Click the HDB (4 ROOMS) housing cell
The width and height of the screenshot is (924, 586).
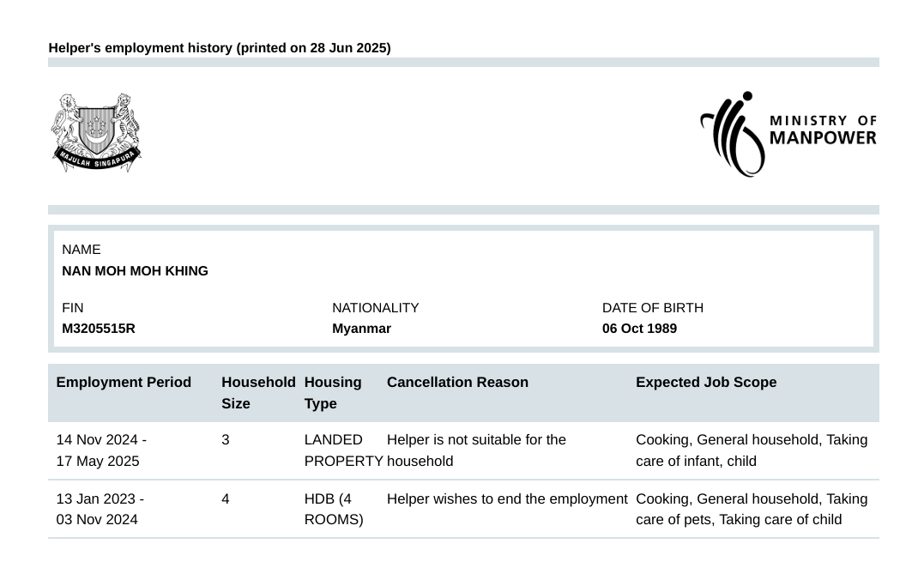[x=334, y=510]
